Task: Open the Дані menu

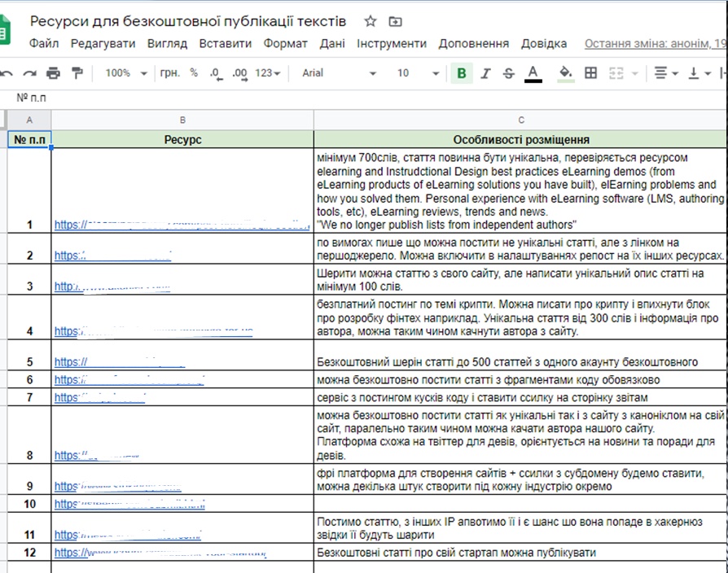Action: [332, 44]
